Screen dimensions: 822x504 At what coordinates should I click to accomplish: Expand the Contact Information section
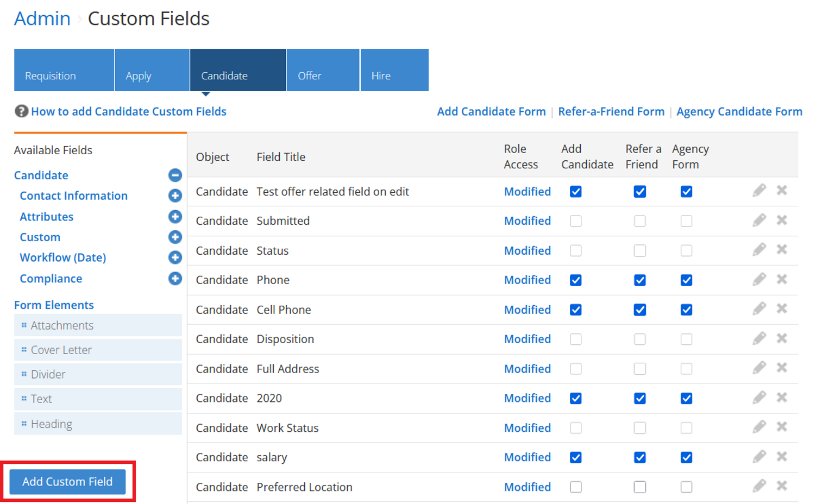(175, 196)
